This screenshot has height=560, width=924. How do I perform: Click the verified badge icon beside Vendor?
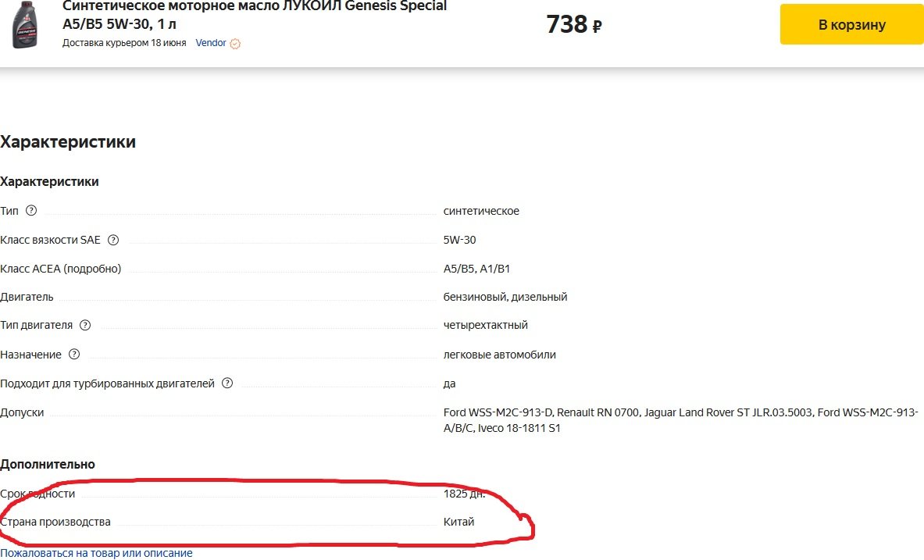pos(235,44)
